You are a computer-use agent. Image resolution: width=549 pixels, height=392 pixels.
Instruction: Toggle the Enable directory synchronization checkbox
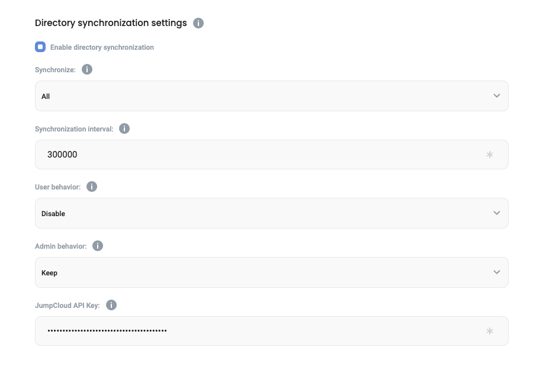click(x=40, y=47)
